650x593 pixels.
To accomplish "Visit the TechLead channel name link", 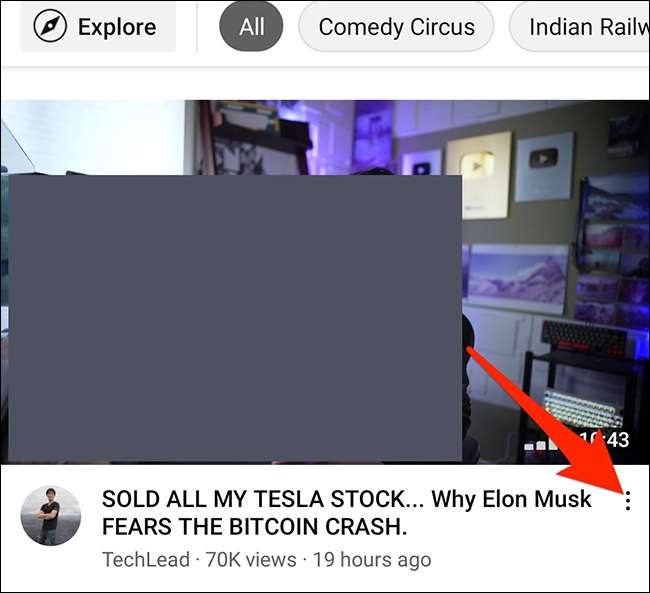I will click(x=146, y=559).
